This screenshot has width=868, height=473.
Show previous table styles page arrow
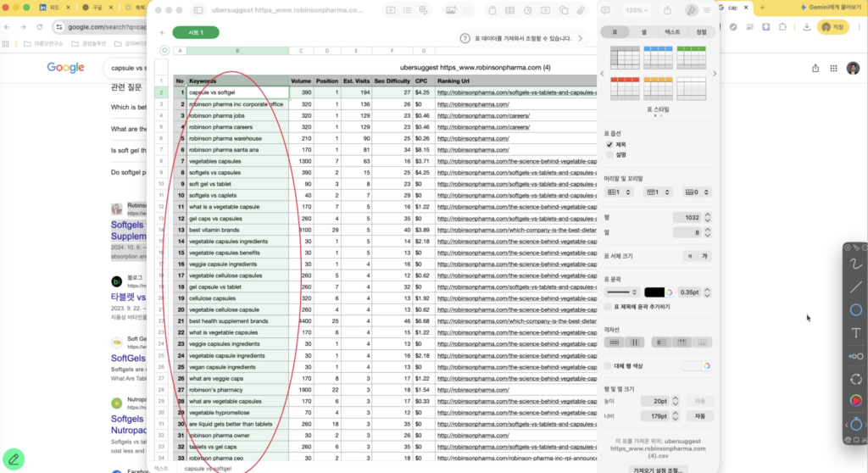(603, 74)
